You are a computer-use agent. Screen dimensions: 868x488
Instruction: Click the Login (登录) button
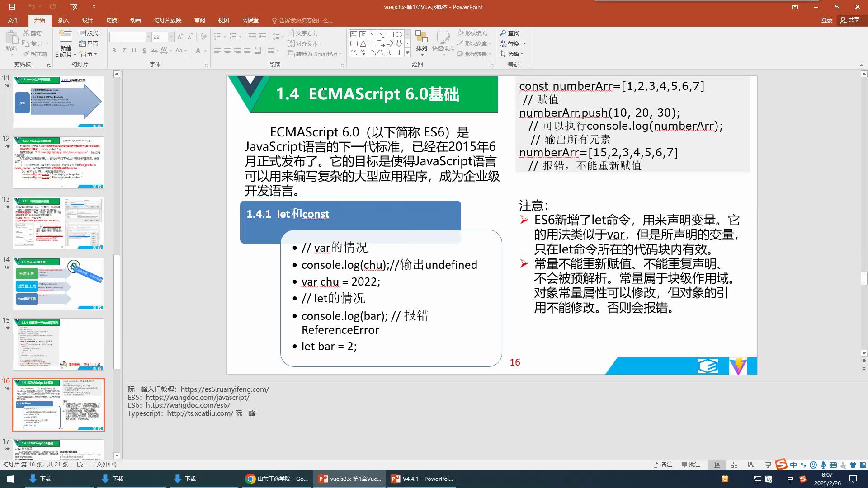point(826,20)
